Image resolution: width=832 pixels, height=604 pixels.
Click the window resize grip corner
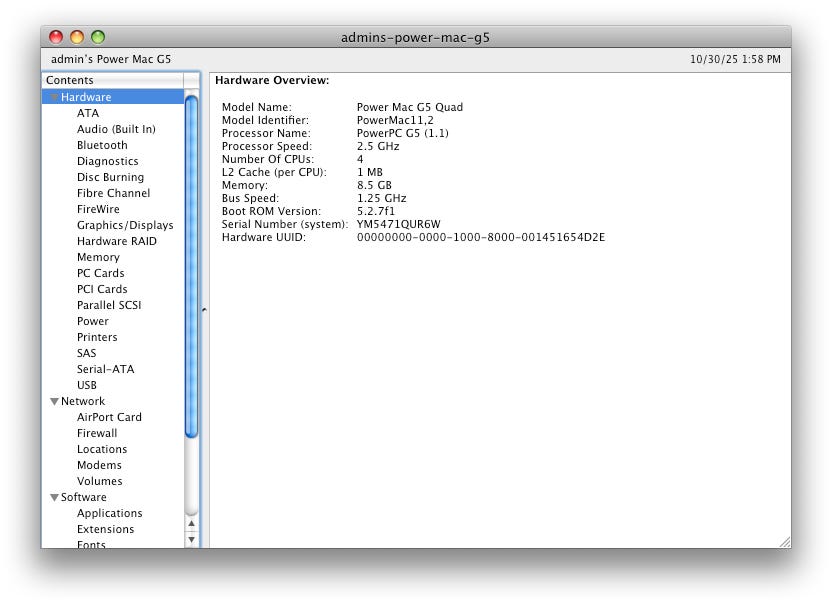(x=784, y=541)
